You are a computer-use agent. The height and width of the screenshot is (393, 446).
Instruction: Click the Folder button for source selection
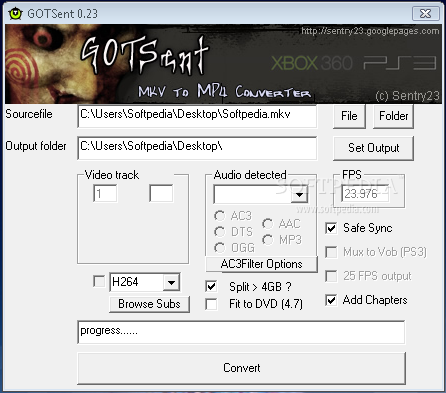393,116
